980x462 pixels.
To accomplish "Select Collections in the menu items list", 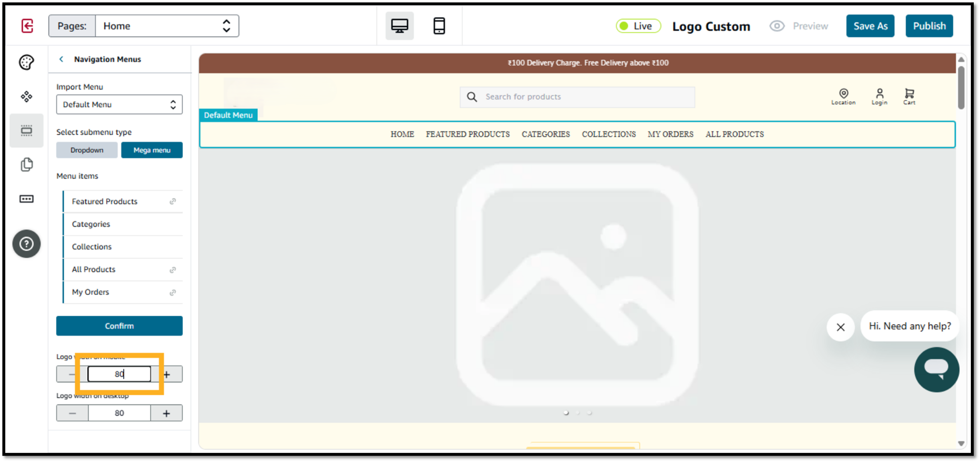I will (x=92, y=247).
